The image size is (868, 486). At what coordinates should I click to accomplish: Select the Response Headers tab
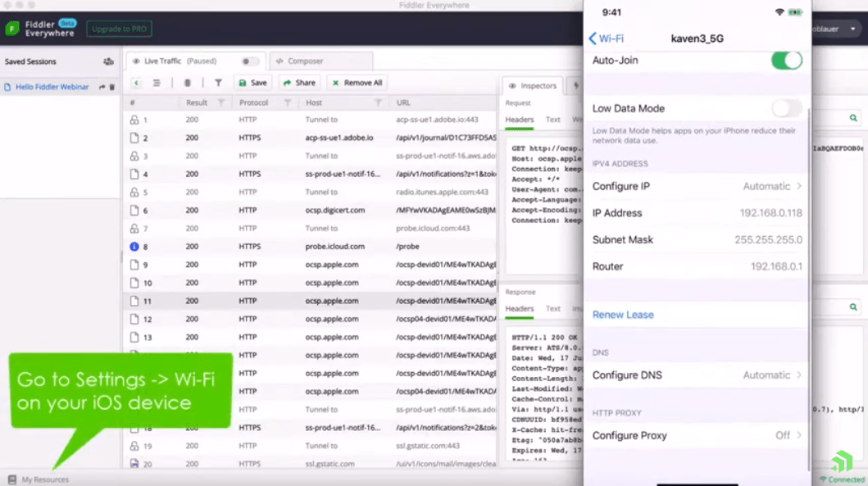[x=520, y=308]
